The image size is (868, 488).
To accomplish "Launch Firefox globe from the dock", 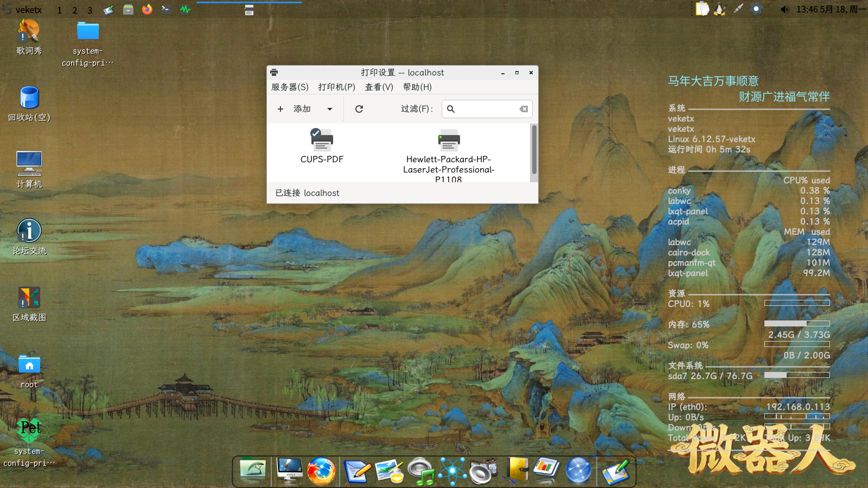I will 321,470.
